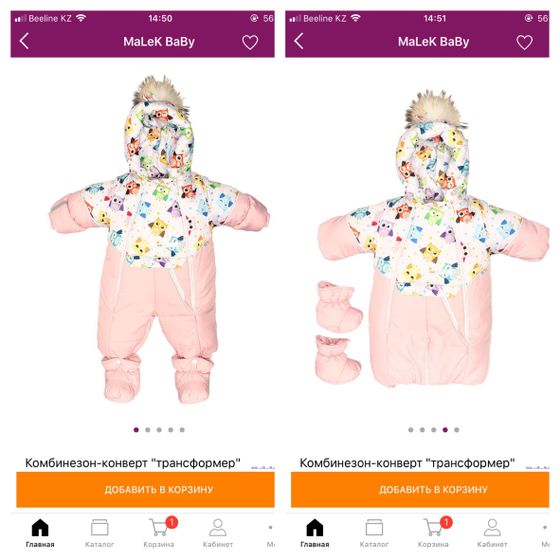Open Главная home tab on right screen

click(315, 533)
